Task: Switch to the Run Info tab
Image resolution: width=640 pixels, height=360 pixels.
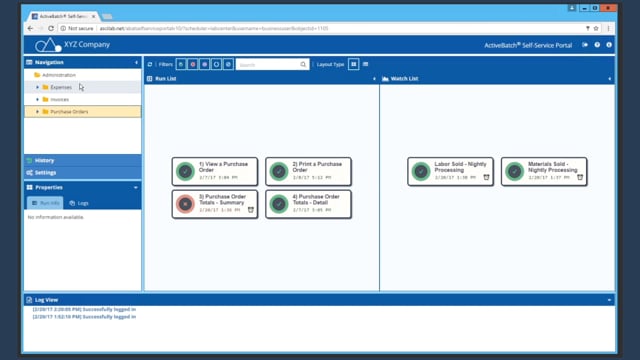Action: pyautogui.click(x=45, y=203)
